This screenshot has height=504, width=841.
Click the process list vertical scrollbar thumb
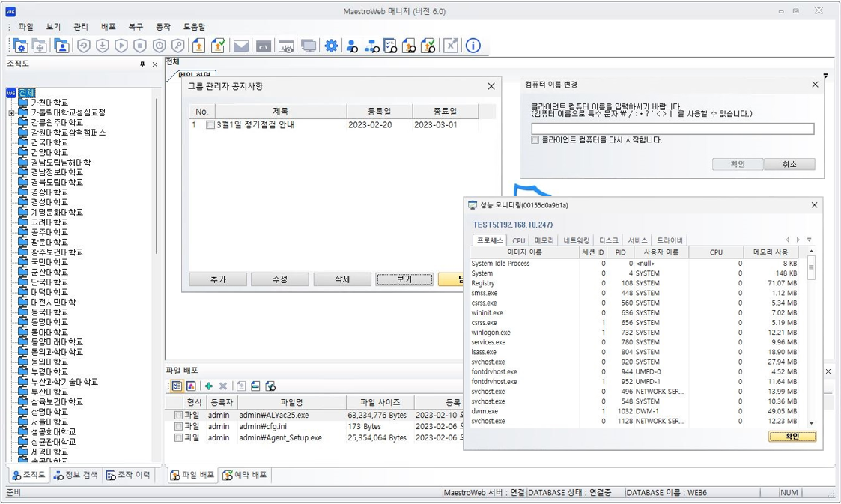811,267
